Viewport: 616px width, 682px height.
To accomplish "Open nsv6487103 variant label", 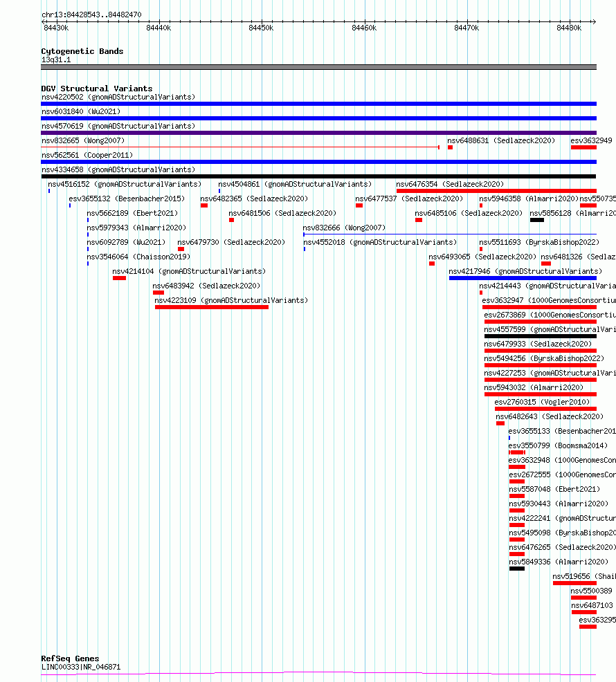I will coord(592,605).
